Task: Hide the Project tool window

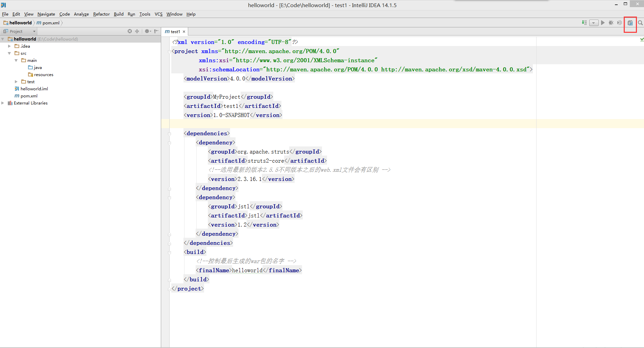Action: tap(156, 31)
